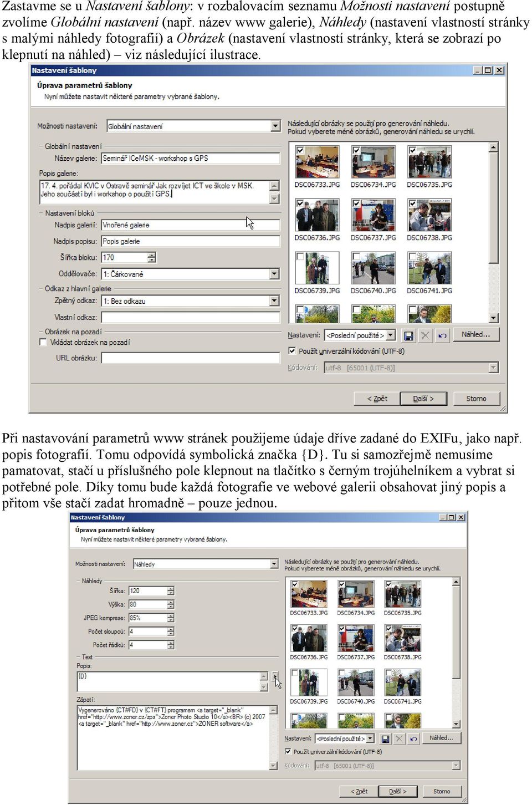The image size is (532, 805).
Task: Click the URL obrázku field
Action: 191,358
